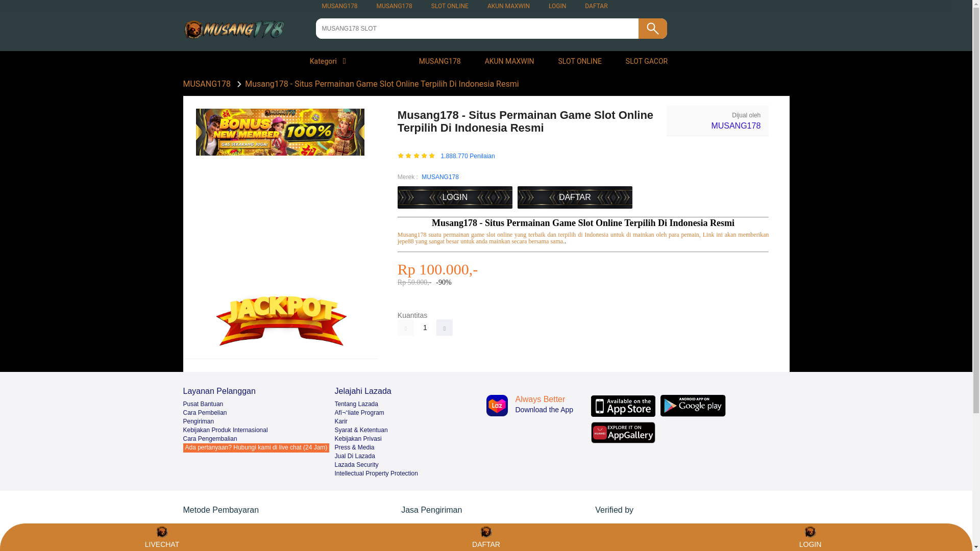Click the quantity value field

[425, 328]
